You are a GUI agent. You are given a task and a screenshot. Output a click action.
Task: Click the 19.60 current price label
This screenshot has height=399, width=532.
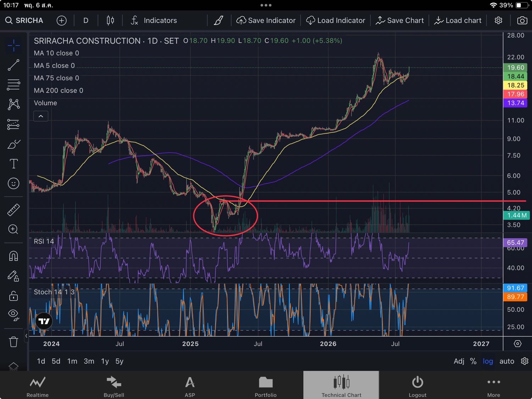pyautogui.click(x=515, y=67)
